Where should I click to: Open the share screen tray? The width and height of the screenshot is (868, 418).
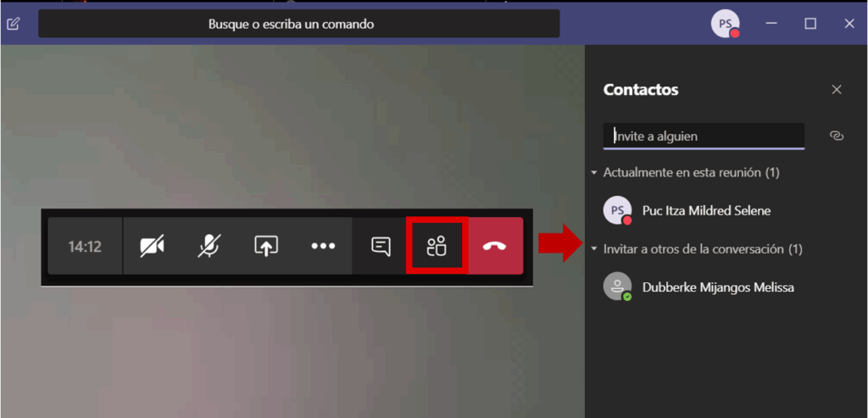tap(266, 247)
